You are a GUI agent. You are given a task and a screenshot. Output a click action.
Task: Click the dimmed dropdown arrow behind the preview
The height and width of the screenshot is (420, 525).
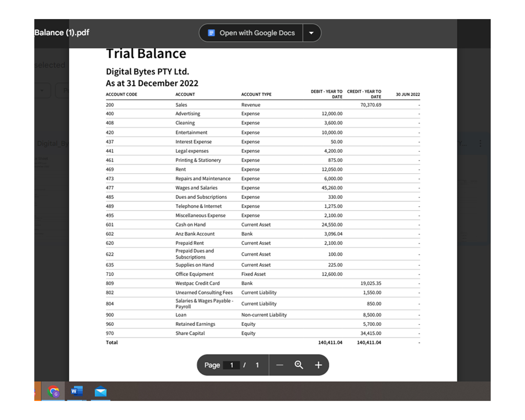coord(42,91)
